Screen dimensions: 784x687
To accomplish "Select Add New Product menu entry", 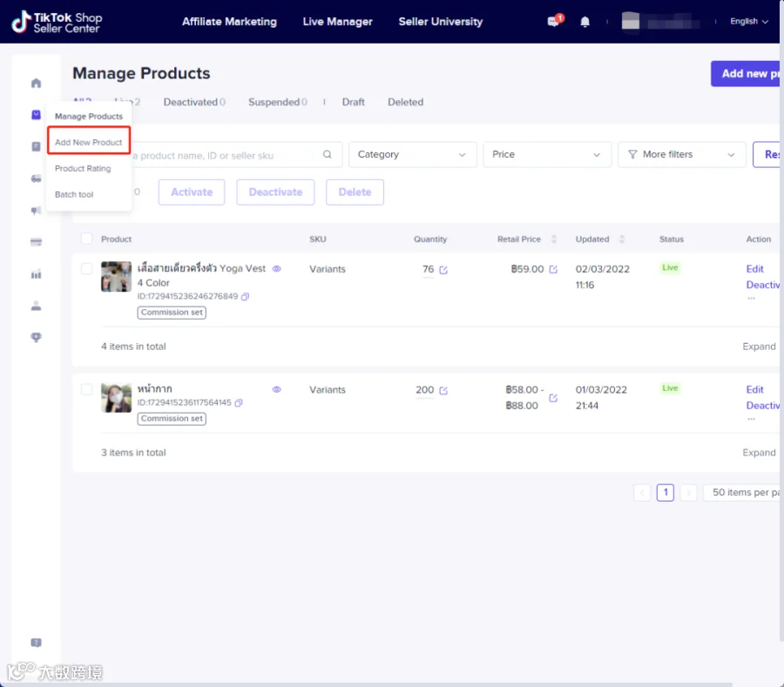I will (89, 142).
